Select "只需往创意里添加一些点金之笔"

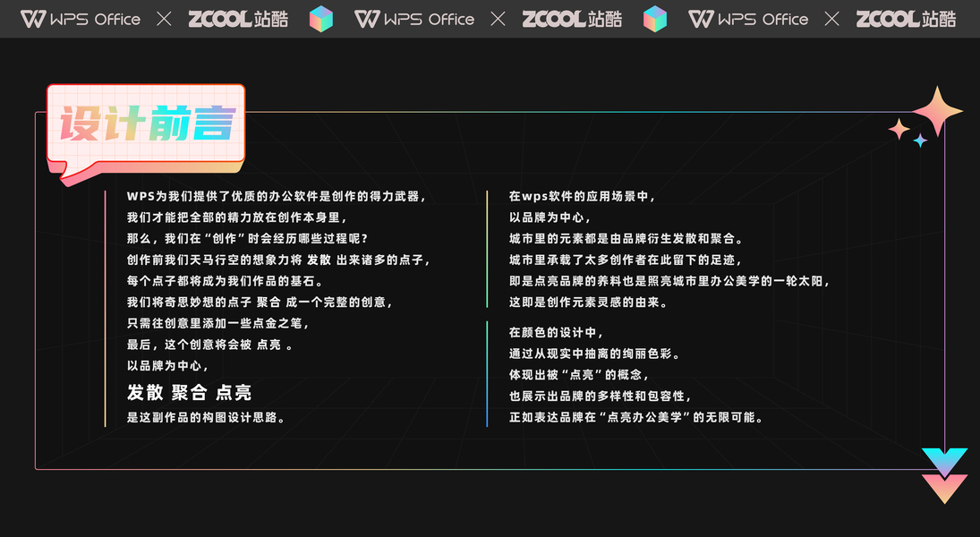point(218,324)
